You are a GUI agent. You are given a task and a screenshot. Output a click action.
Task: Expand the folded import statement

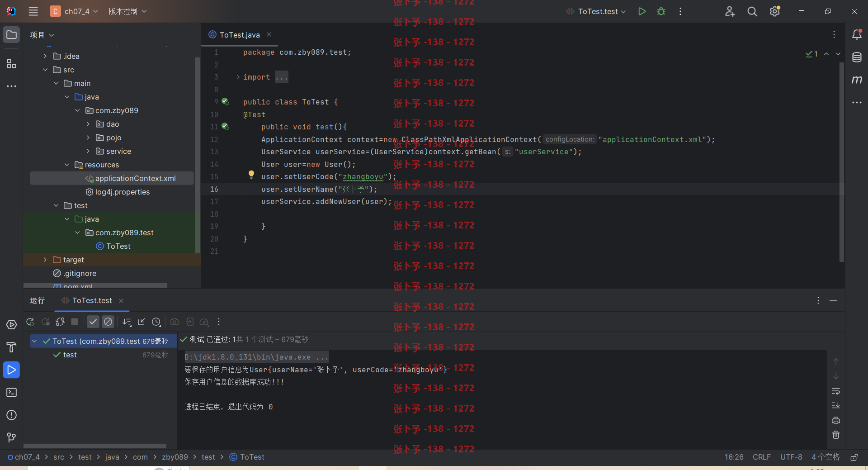click(238, 77)
